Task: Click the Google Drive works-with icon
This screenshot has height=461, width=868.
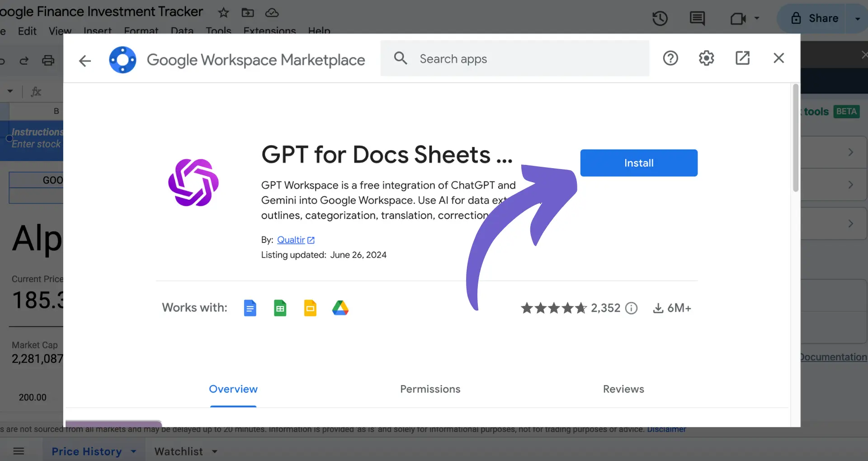Action: [340, 308]
